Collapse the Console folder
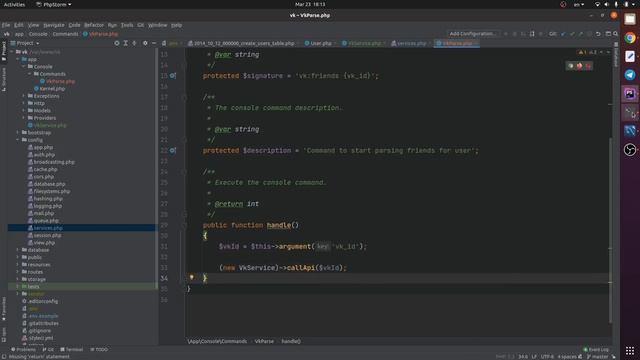 point(24,67)
